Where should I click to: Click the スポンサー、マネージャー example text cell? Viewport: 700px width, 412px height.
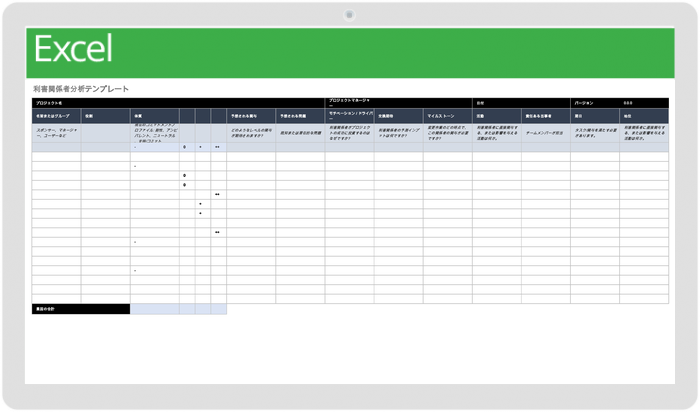pos(56,133)
